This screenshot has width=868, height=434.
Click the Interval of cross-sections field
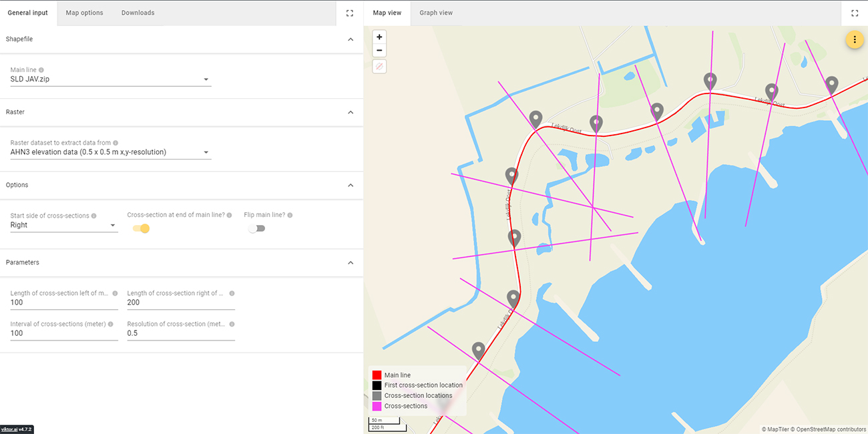64,333
